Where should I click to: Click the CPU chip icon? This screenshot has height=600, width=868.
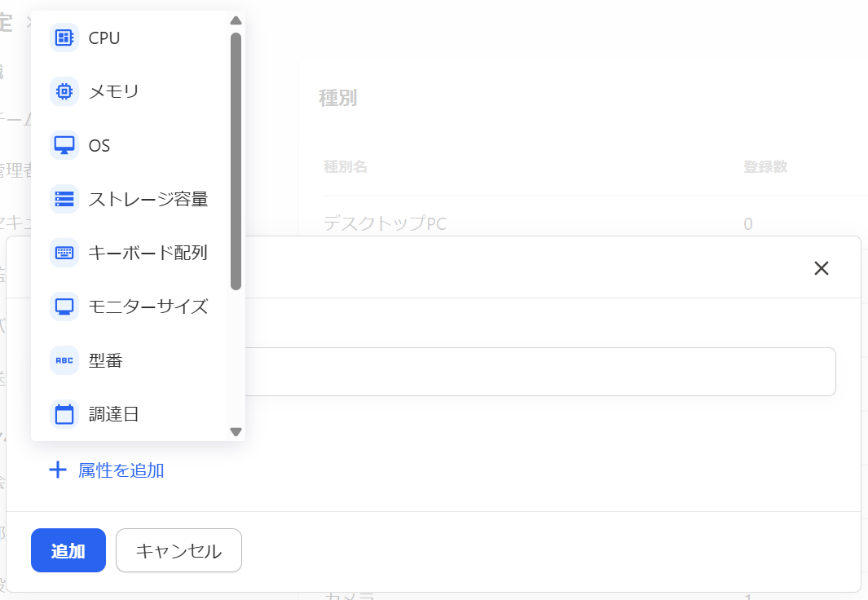64,37
